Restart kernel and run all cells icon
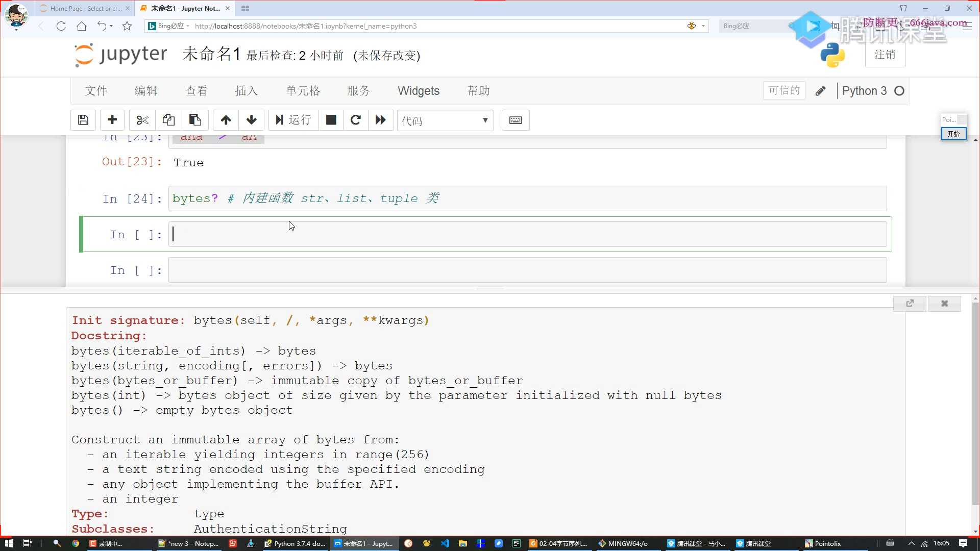This screenshot has width=980, height=551. click(x=381, y=120)
